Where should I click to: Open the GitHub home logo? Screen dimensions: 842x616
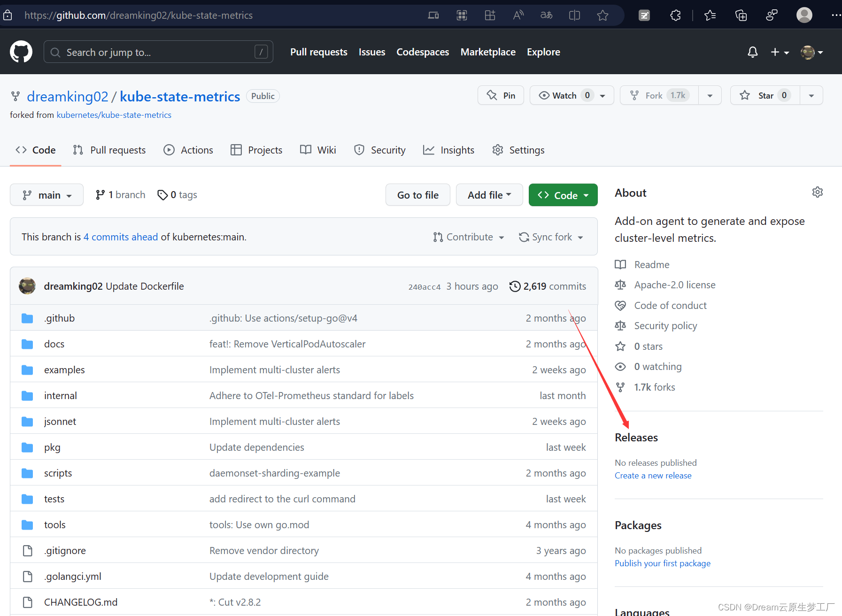click(x=21, y=52)
